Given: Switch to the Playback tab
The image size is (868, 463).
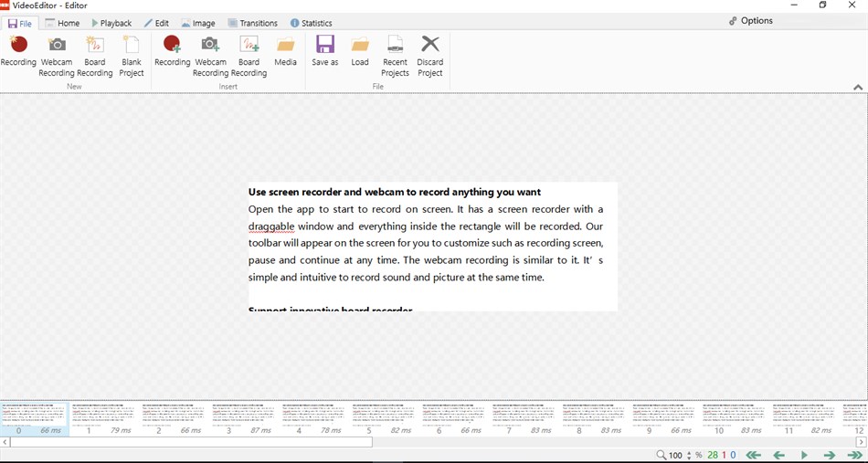Looking at the screenshot, I should (x=111, y=23).
